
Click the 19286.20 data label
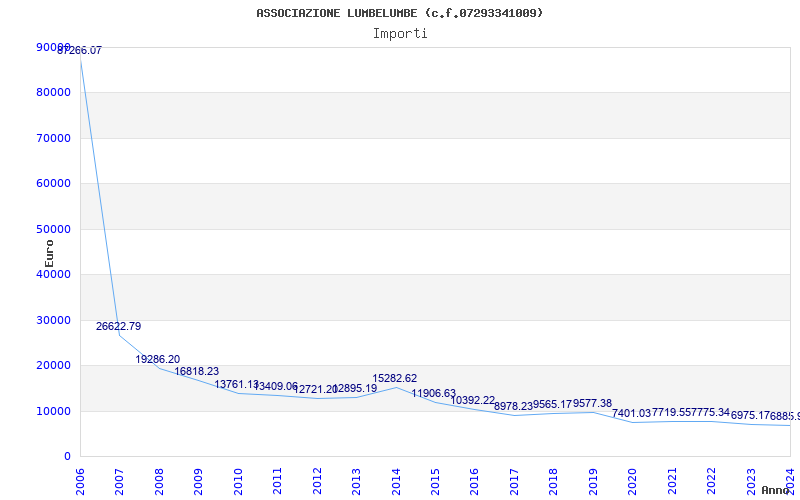tap(158, 359)
